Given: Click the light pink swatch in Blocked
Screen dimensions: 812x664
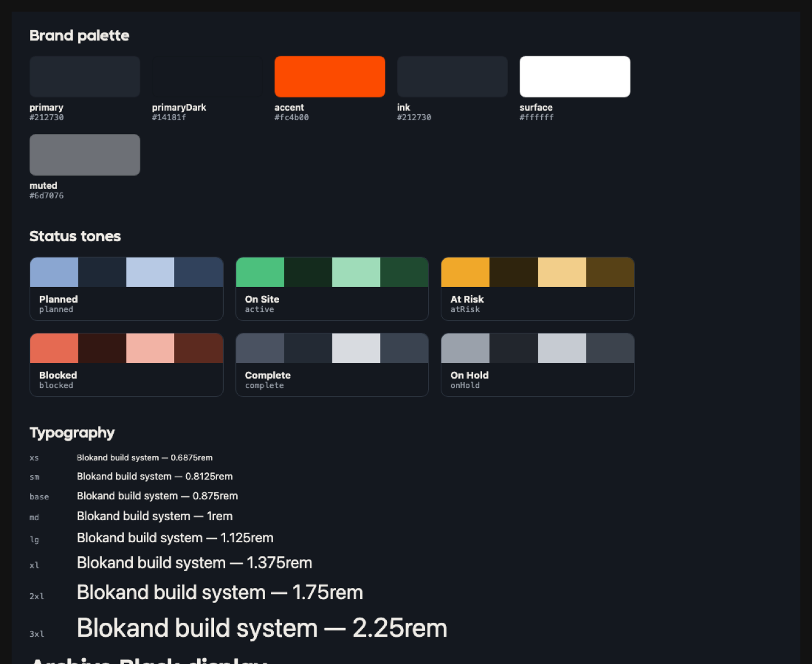Looking at the screenshot, I should pos(150,348).
